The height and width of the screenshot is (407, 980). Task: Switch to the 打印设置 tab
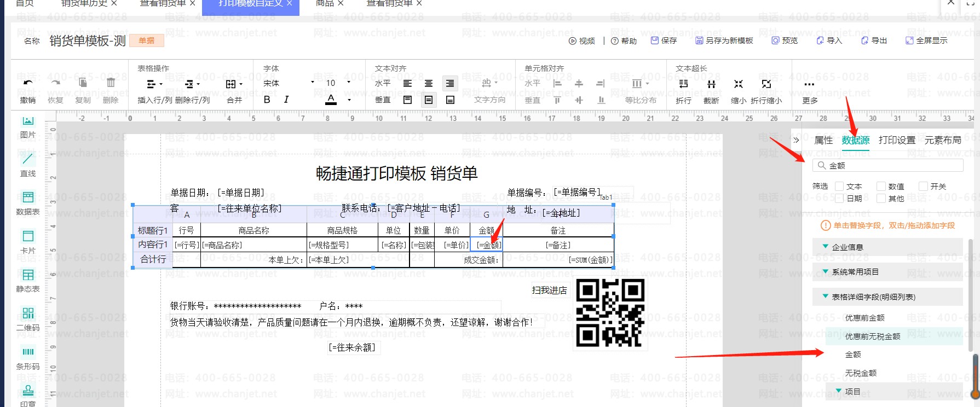[896, 141]
